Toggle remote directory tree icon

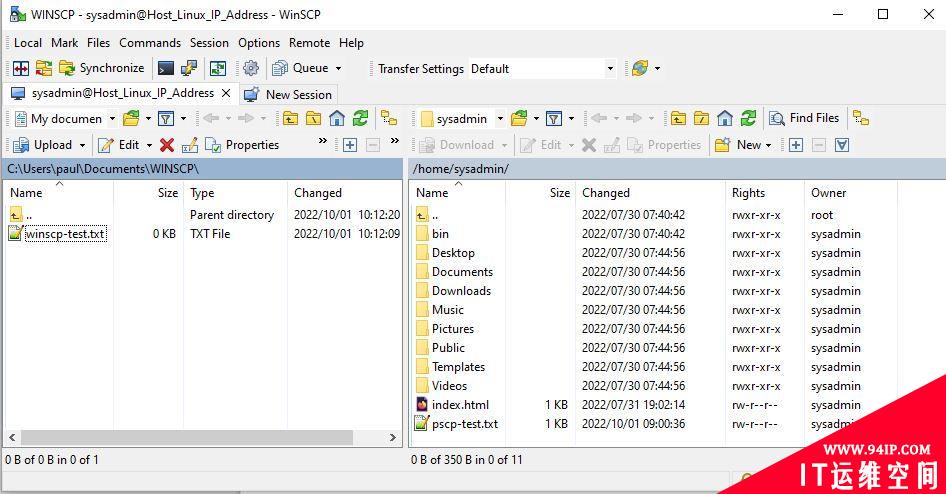(x=861, y=118)
